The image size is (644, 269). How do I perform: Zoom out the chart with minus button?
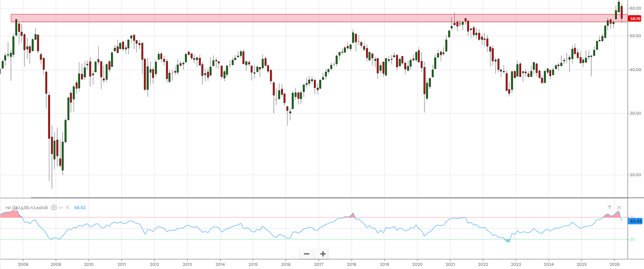pos(306,253)
